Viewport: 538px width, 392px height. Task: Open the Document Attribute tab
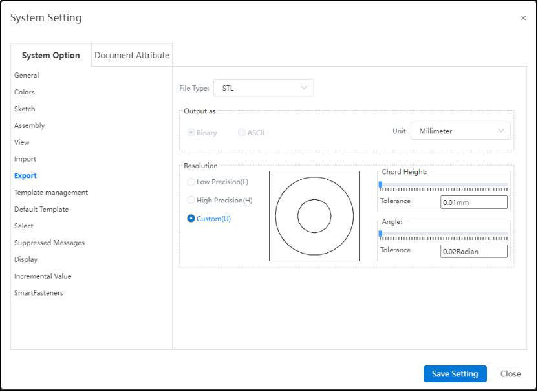click(x=132, y=55)
